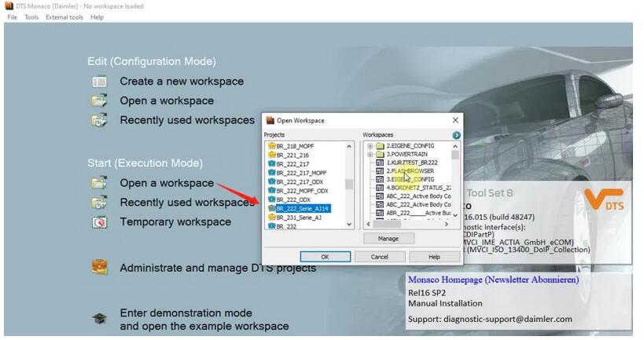Screen dimensions: 644x340
Task: Click the Open Workspace dialog title icon
Action: [x=270, y=120]
